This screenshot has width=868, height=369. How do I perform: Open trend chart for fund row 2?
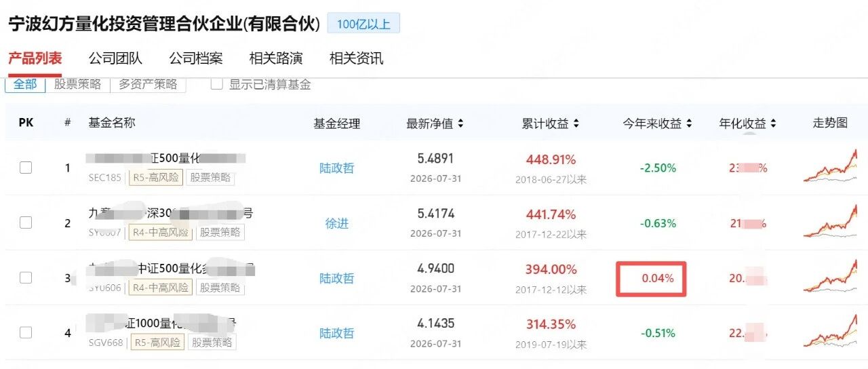tap(831, 222)
